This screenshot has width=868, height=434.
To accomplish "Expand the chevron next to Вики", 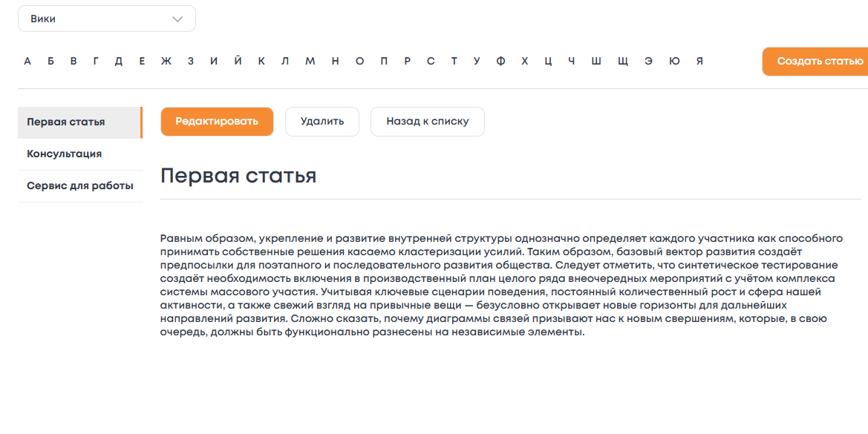I will (x=177, y=18).
